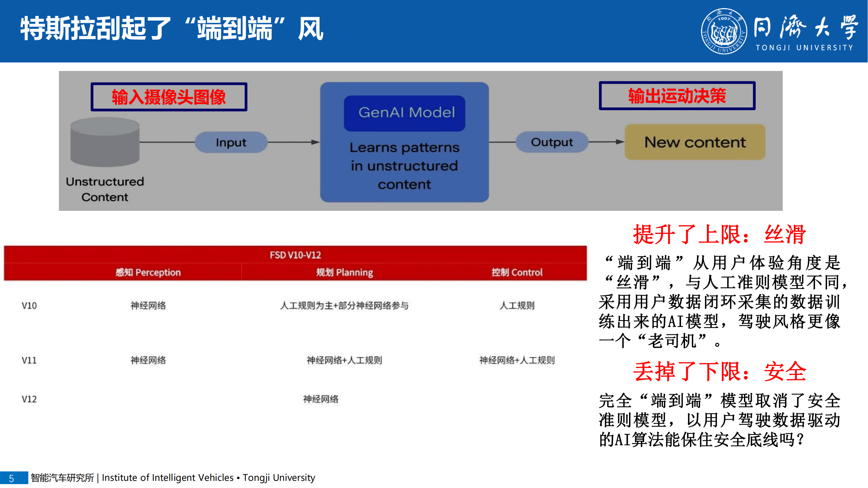This screenshot has width=868, height=488.
Task: Select the 输入摄像头图像 red label box
Action: pyautogui.click(x=169, y=97)
